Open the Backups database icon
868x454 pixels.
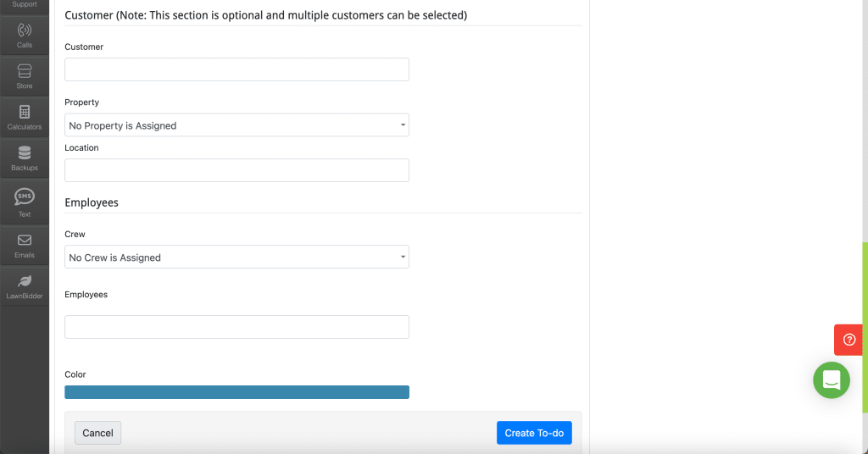(25, 158)
